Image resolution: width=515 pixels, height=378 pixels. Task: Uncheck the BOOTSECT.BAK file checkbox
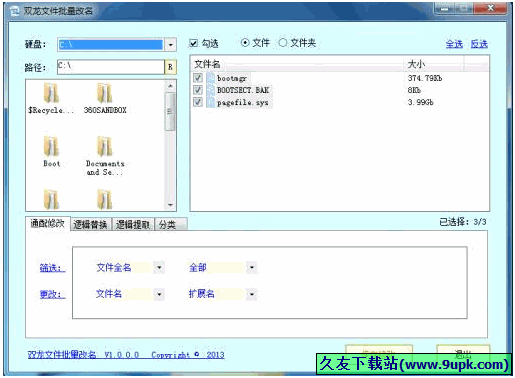[x=198, y=90]
